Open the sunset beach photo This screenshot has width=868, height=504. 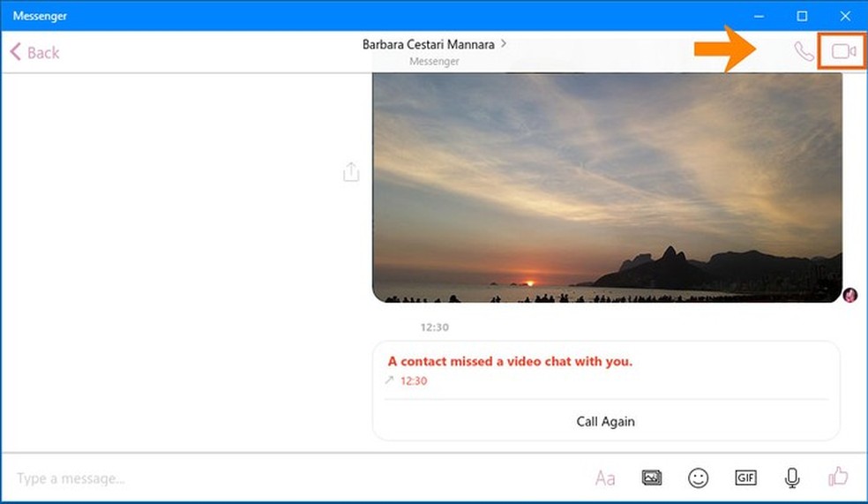[x=607, y=187]
